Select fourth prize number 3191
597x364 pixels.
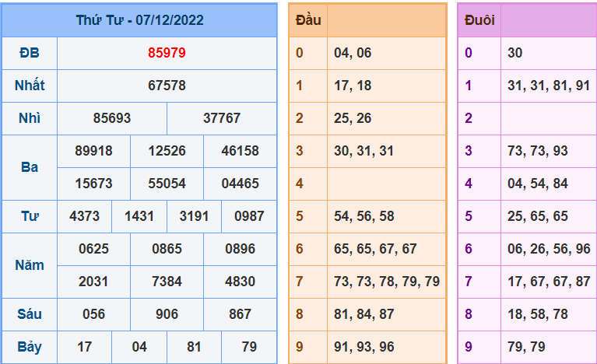pyautogui.click(x=194, y=216)
